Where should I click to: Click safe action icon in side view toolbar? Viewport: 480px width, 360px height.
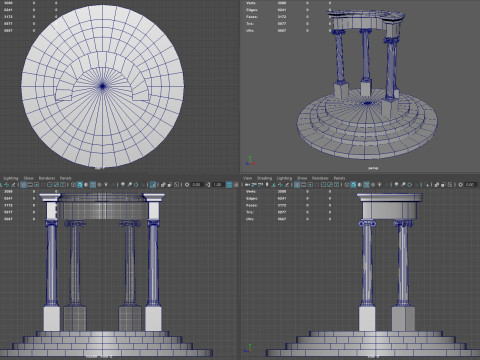(330, 185)
